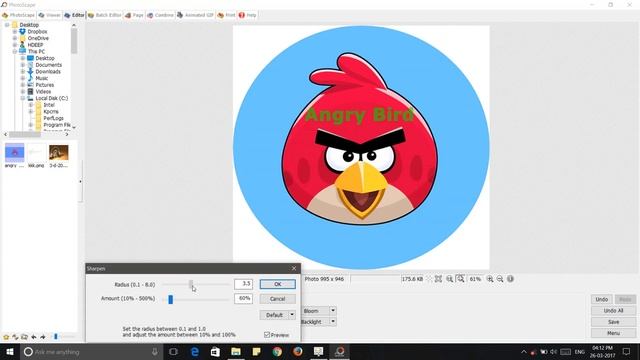This screenshot has height=360, width=640.
Task: Open the Animated GIF tab
Action: tap(196, 15)
